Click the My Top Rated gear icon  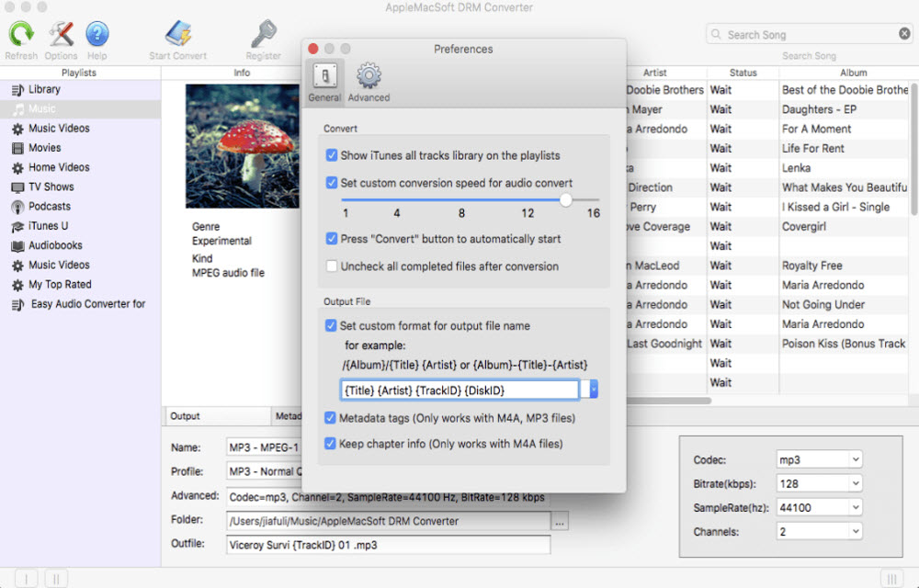pos(17,285)
